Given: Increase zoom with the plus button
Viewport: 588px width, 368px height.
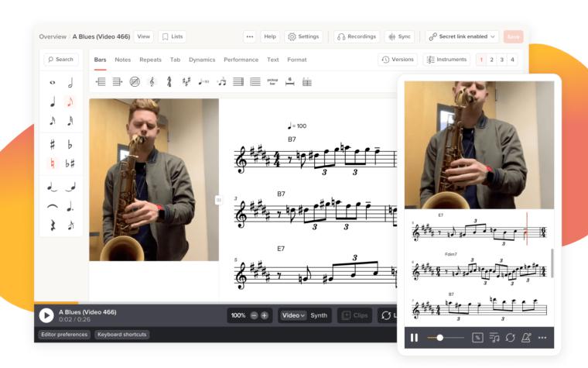Looking at the screenshot, I should click(265, 315).
